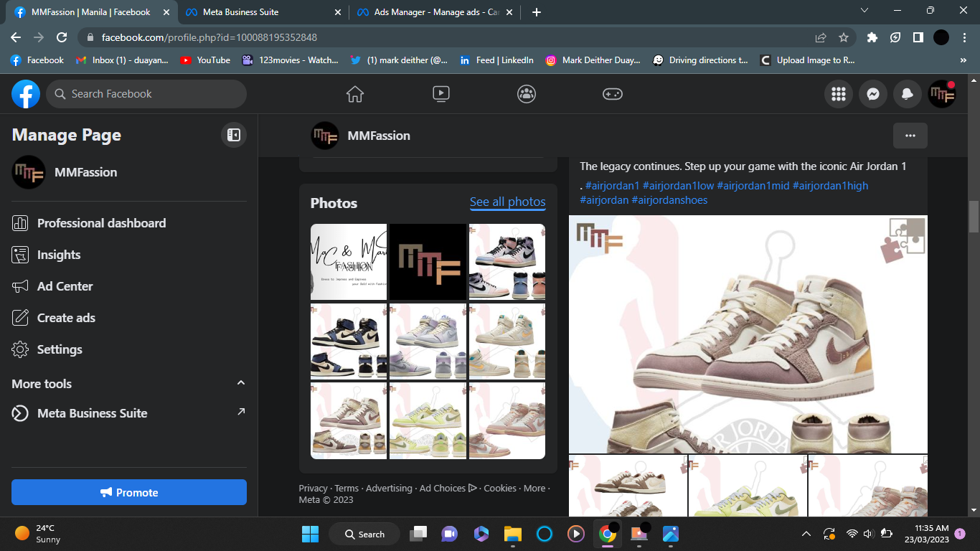The image size is (980, 551).
Task: Click the #airjordan1 hashtag
Action: [612, 186]
